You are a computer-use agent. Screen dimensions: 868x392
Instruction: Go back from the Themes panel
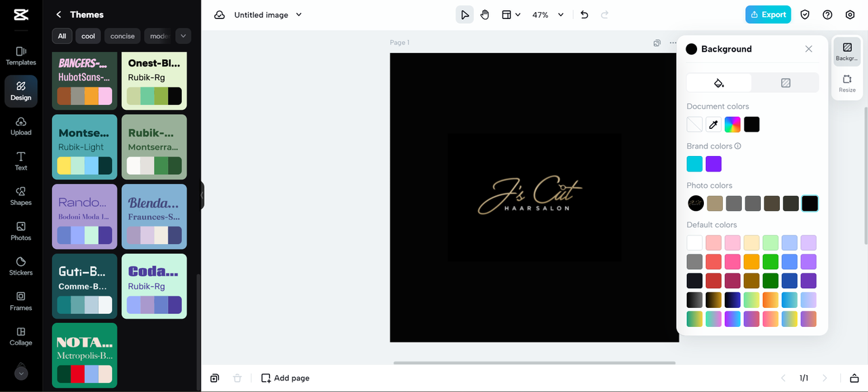point(58,14)
